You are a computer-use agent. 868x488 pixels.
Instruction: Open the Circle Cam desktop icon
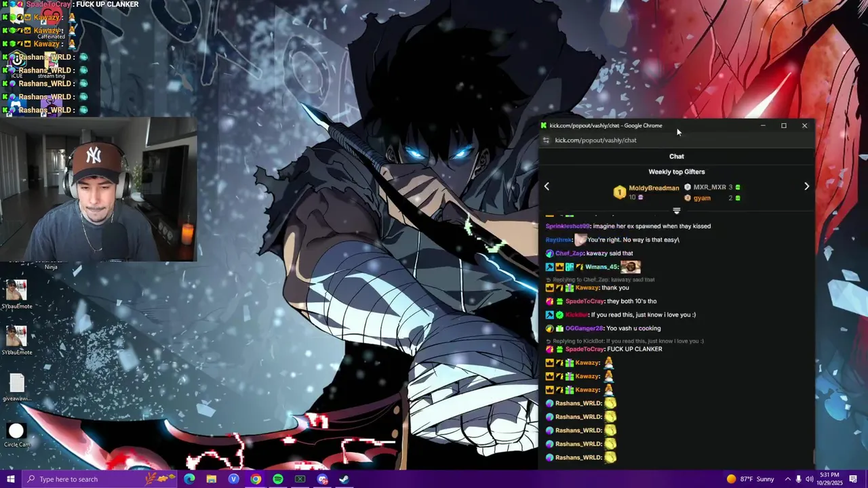[x=16, y=435]
